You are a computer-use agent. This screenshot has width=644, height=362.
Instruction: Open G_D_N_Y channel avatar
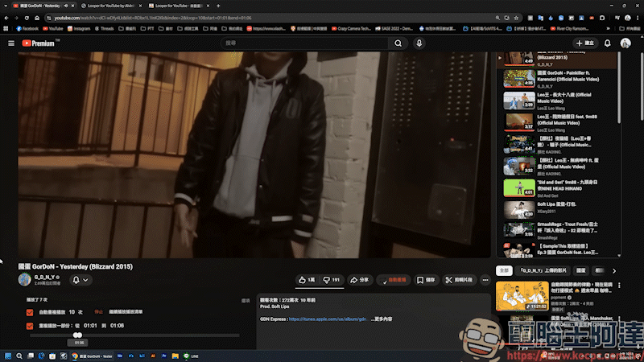25,279
